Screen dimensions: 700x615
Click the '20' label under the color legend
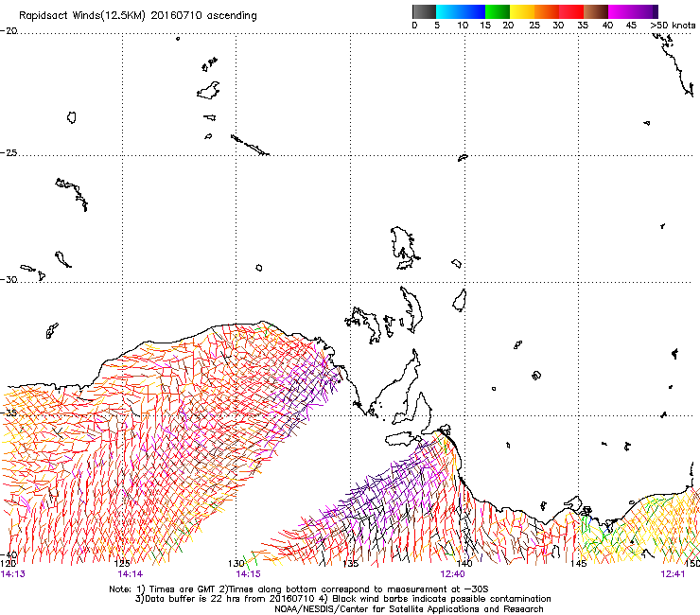pyautogui.click(x=508, y=26)
